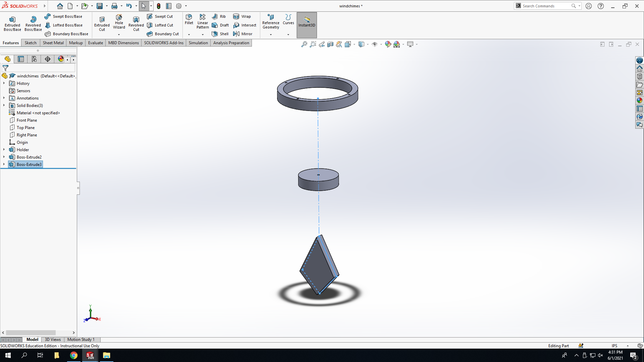Open the 3D Views tab
The height and width of the screenshot is (362, 644).
53,340
